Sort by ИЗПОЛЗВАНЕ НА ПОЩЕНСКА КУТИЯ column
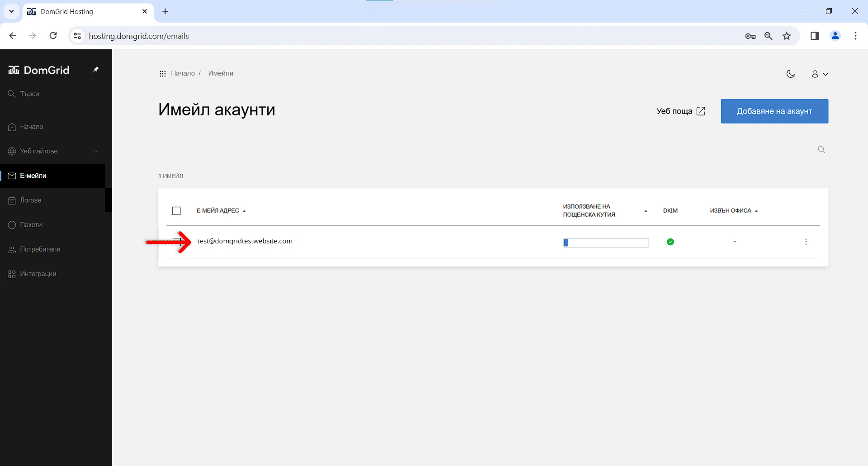 pyautogui.click(x=605, y=211)
